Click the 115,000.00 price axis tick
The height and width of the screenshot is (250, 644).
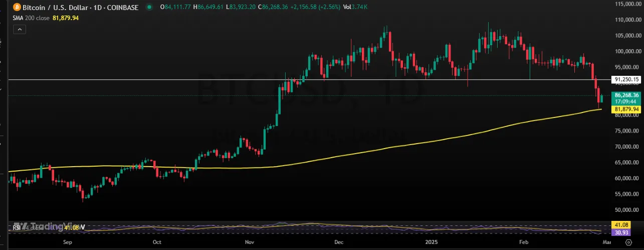tap(627, 4)
